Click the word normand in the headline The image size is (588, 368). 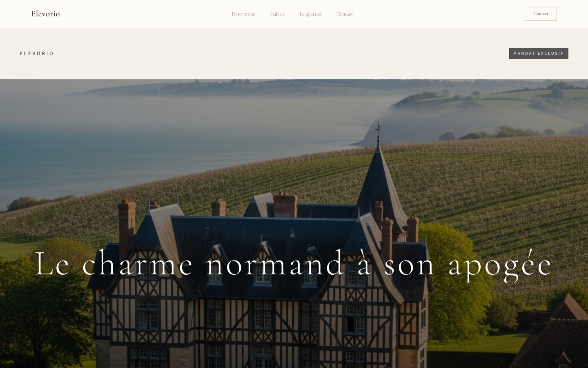coord(275,264)
